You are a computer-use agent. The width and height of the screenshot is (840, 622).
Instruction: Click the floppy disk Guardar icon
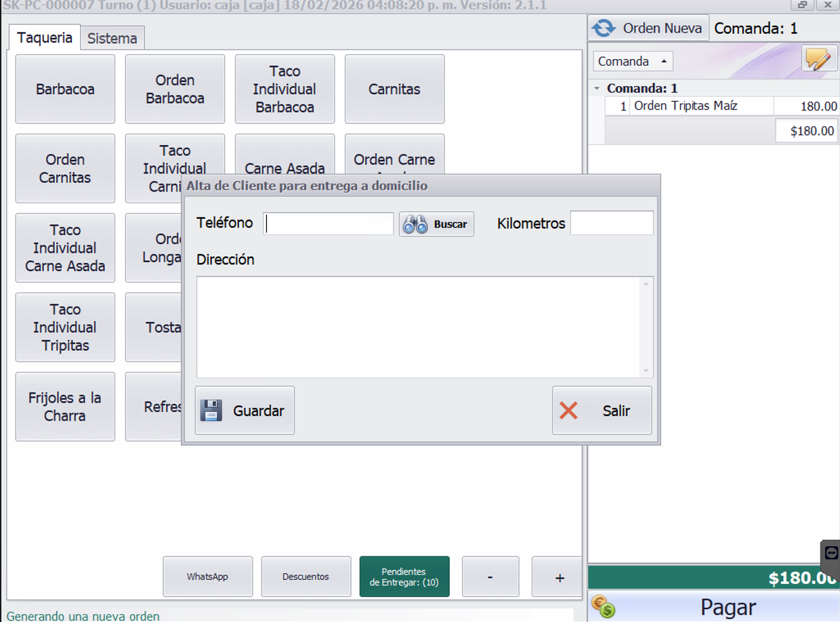(x=211, y=411)
